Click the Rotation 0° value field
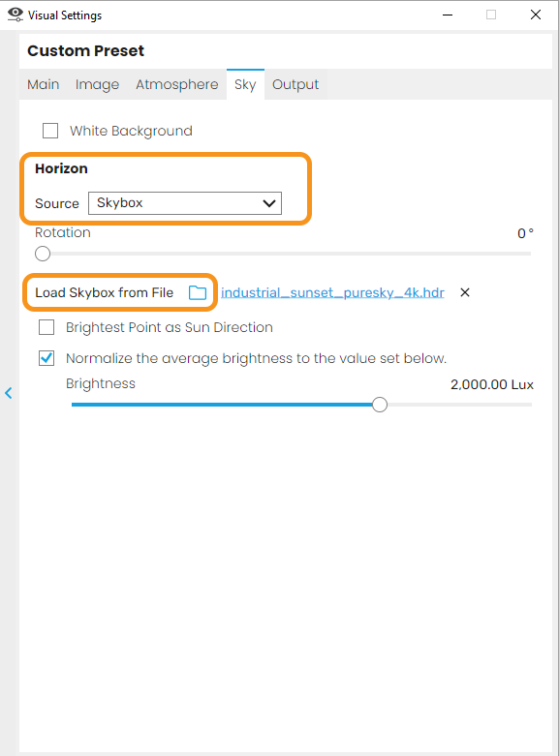559x756 pixels. tap(525, 233)
